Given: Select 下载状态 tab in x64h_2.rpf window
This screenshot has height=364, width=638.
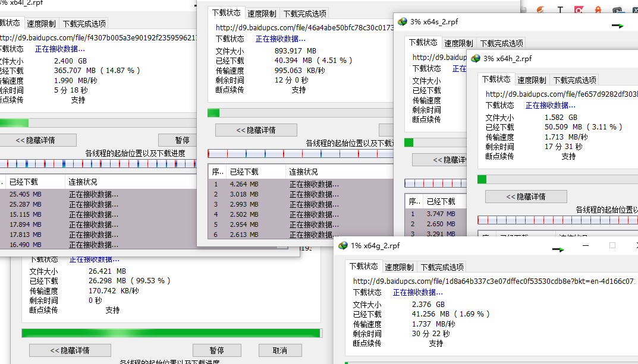Looking at the screenshot, I should 496,79.
